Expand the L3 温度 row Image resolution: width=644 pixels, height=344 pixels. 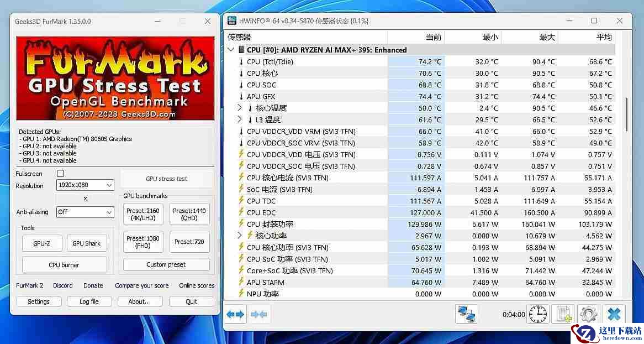240,119
